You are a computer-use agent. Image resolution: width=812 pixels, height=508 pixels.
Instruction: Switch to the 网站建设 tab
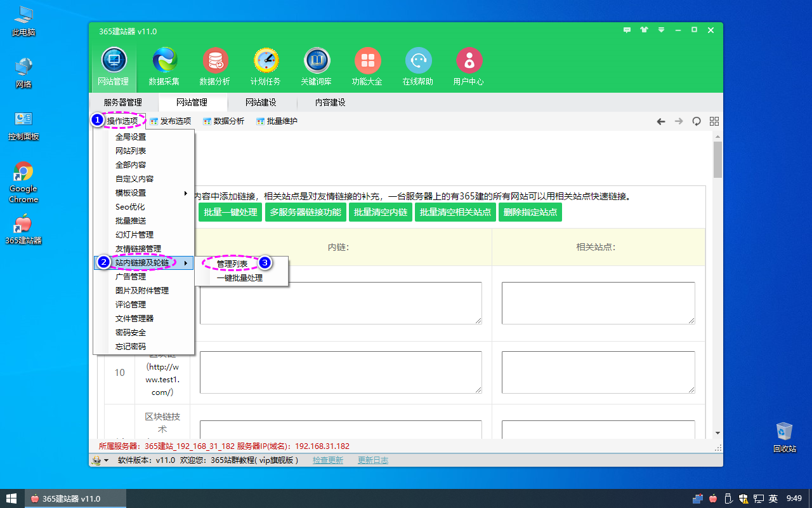pos(261,102)
